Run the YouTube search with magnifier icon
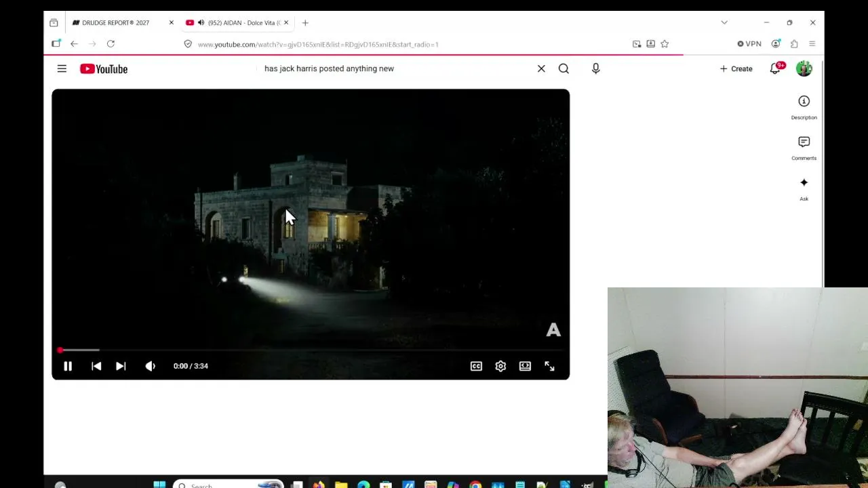Screen dimensions: 868x488 (564, 68)
